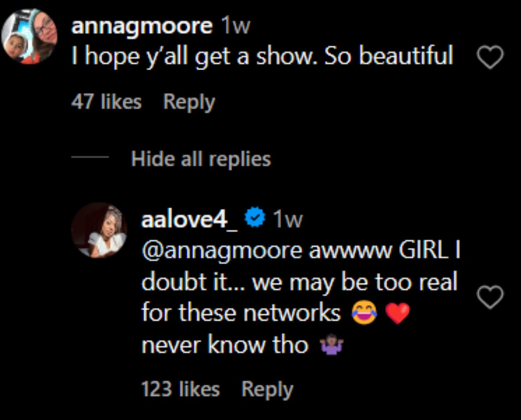Like aalove4_'s reply with the heart icon
The height and width of the screenshot is (420, 521).
click(490, 297)
